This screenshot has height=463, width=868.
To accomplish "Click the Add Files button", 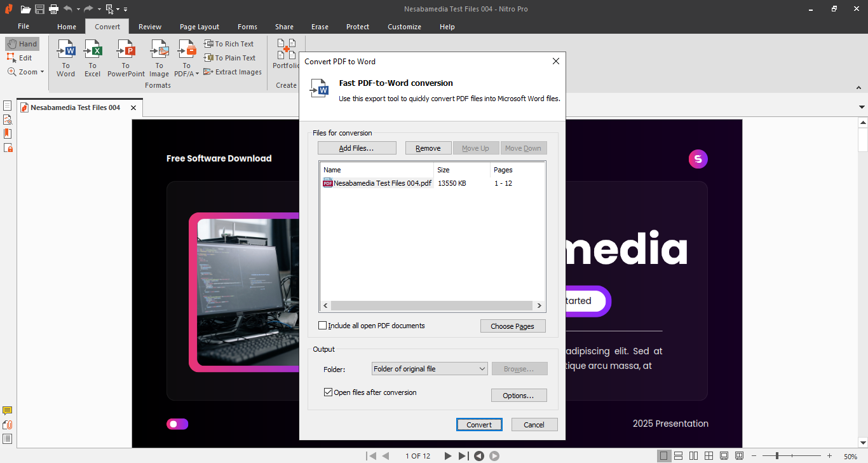I will tap(356, 148).
